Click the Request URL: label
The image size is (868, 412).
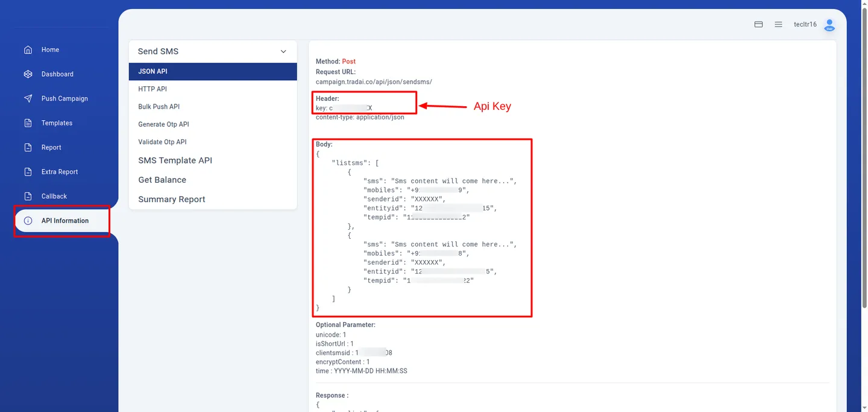[336, 72]
